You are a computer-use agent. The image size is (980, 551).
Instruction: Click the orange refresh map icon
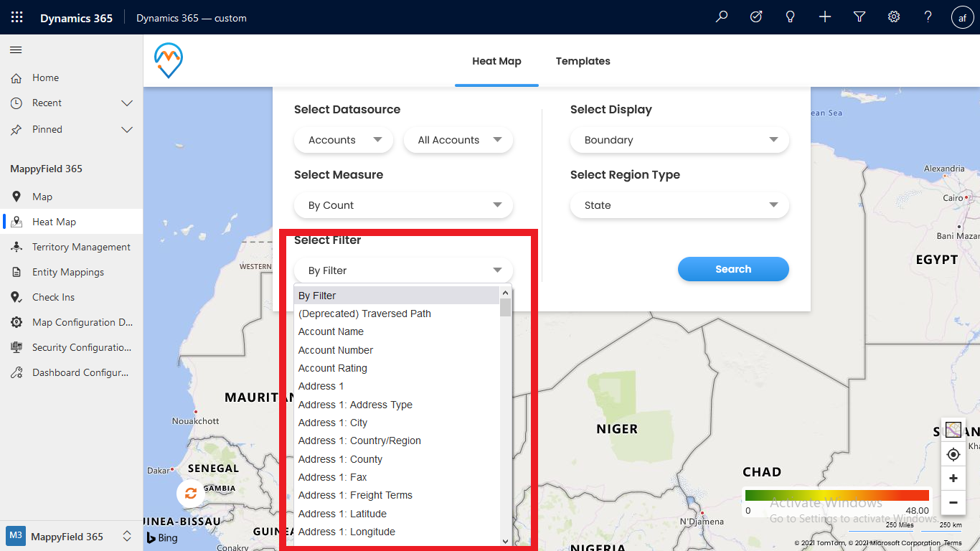[x=190, y=493]
